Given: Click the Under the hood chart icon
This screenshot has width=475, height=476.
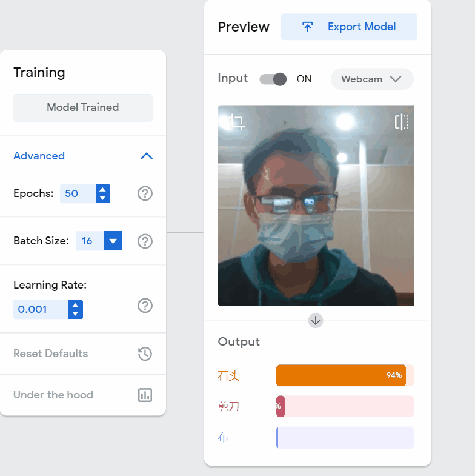Looking at the screenshot, I should pos(145,395).
